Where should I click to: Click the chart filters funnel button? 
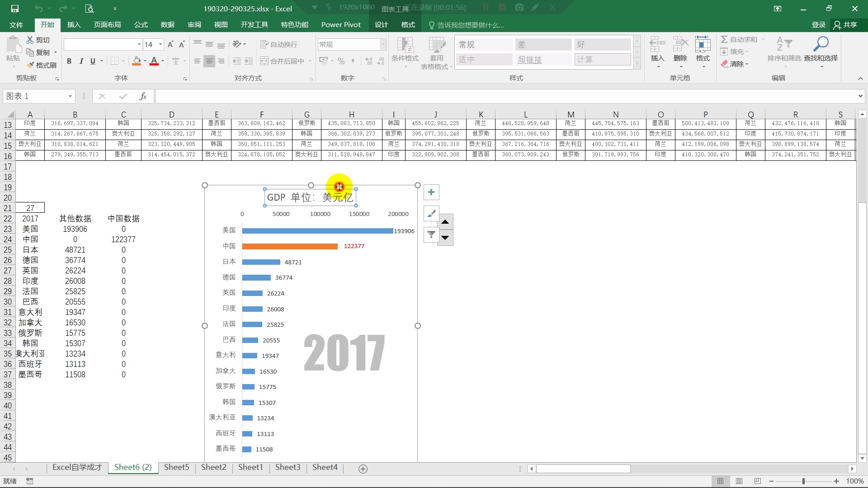[x=431, y=235]
